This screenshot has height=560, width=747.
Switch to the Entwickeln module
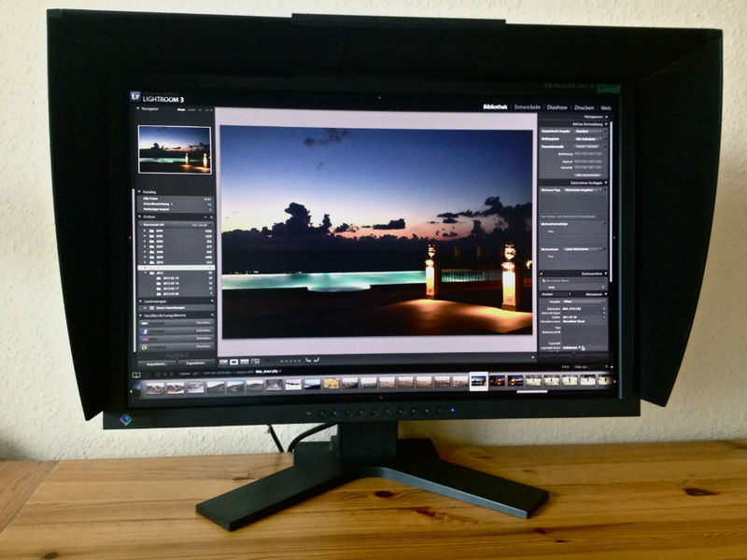pyautogui.click(x=527, y=107)
